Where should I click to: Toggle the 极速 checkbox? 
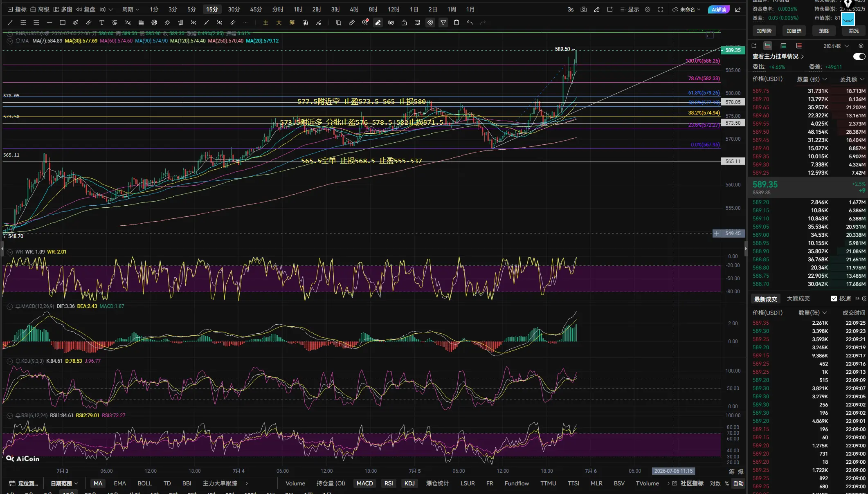(834, 299)
